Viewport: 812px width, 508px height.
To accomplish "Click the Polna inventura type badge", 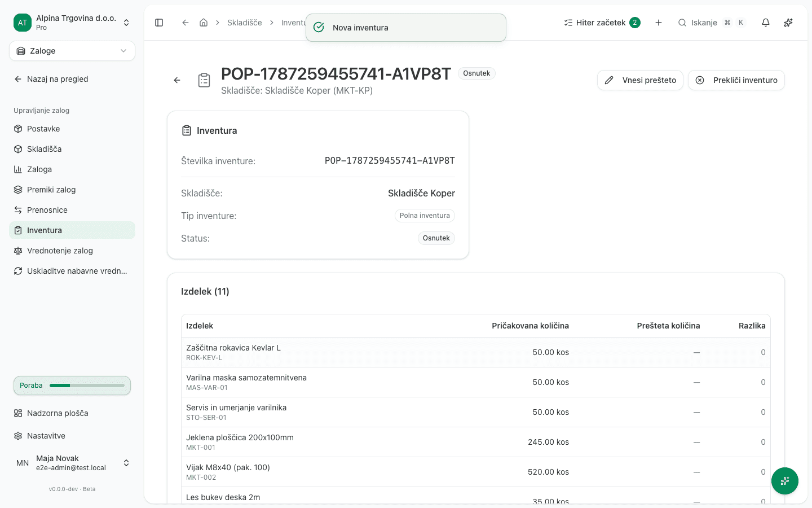I will pyautogui.click(x=425, y=216).
